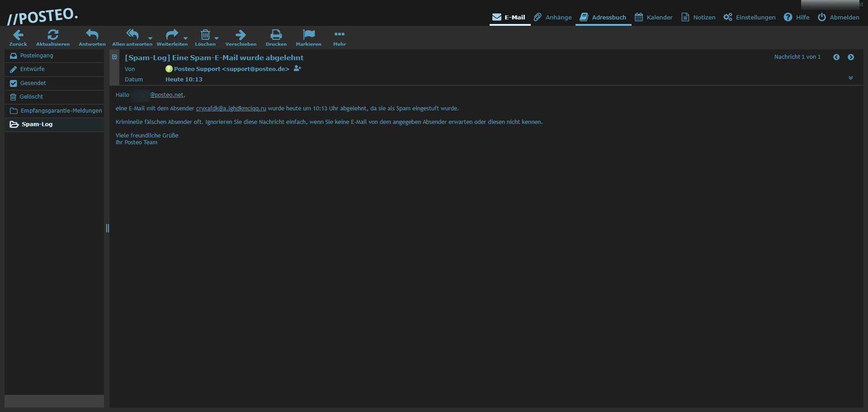Add the Posteo Support sender to contacts
This screenshot has width=868, height=412.
coord(297,69)
